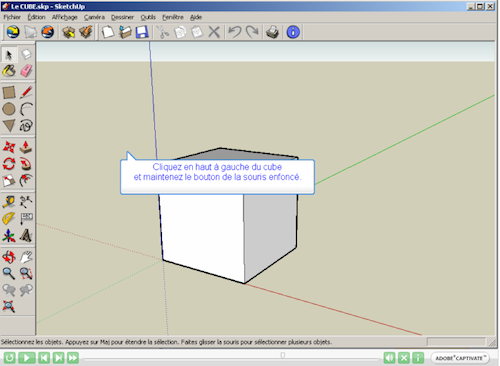Select the Arc drawing tool
The image size is (500, 366).
tap(26, 109)
